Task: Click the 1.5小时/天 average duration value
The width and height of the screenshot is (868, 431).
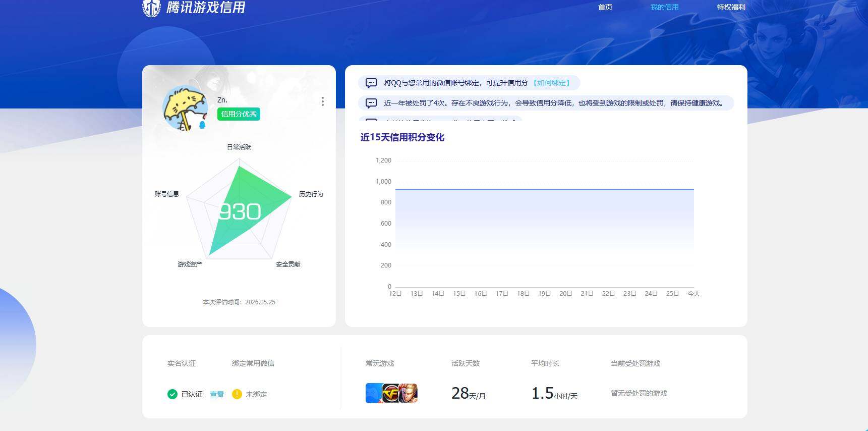Action: pyautogui.click(x=554, y=393)
